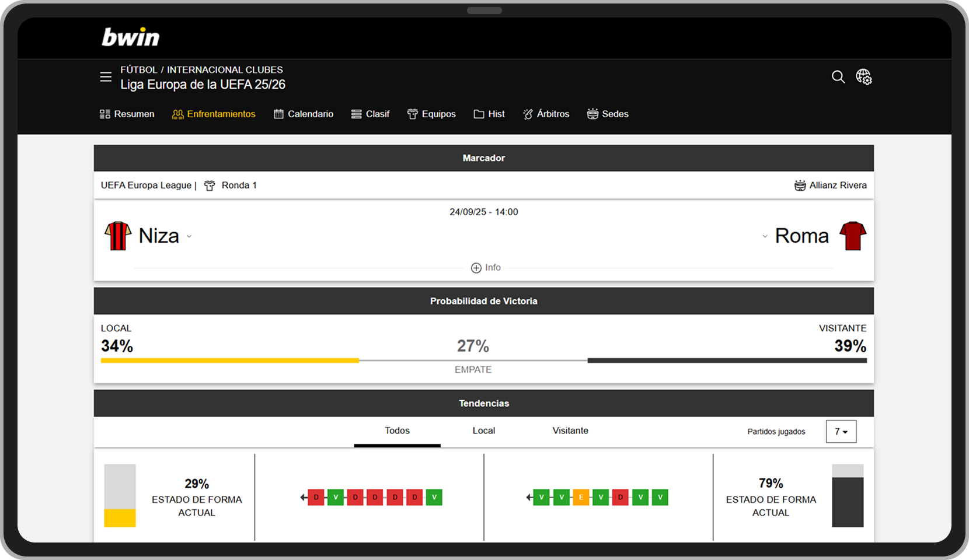Click the Liga Europa de la UEFA 25/26 title
This screenshot has width=969, height=560.
tap(203, 85)
